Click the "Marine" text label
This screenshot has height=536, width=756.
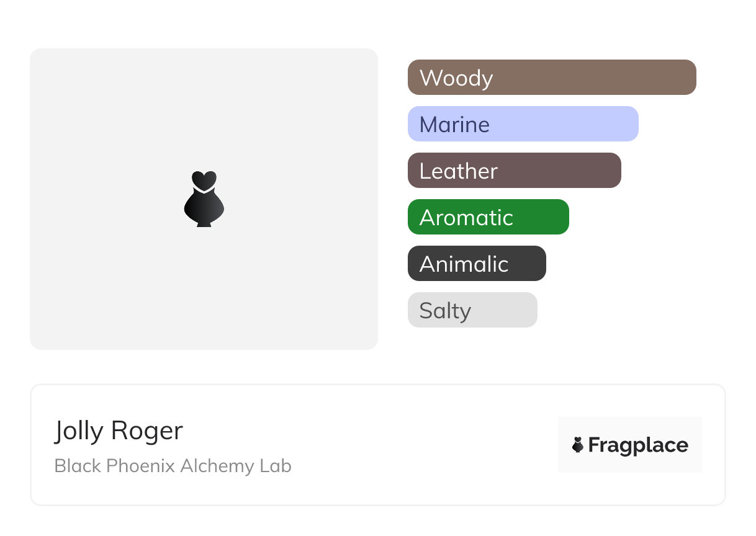454,125
